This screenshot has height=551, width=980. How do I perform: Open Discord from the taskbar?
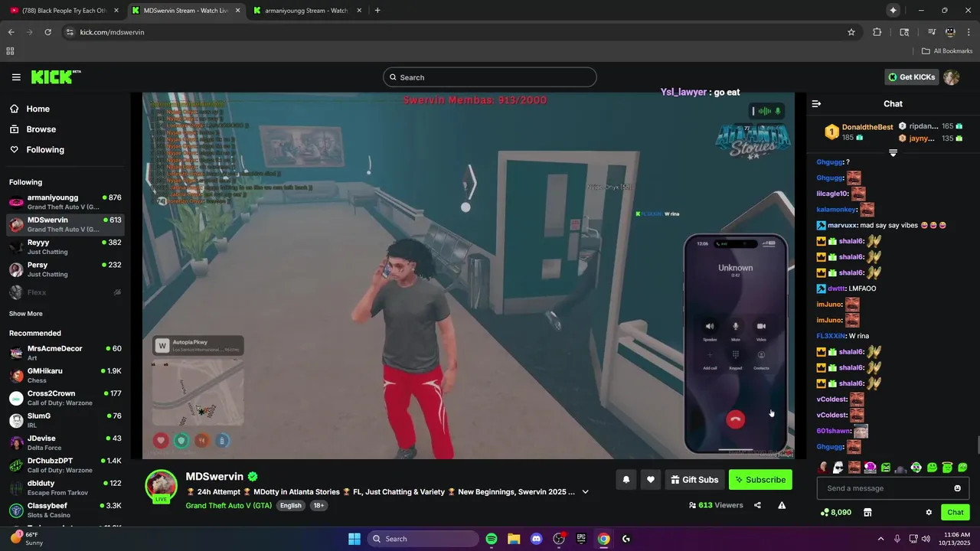tap(536, 539)
